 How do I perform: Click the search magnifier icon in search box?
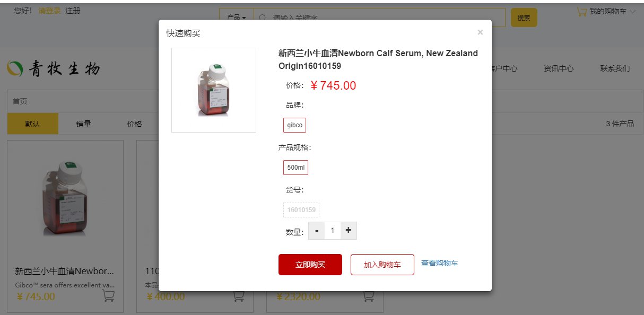[x=262, y=17]
